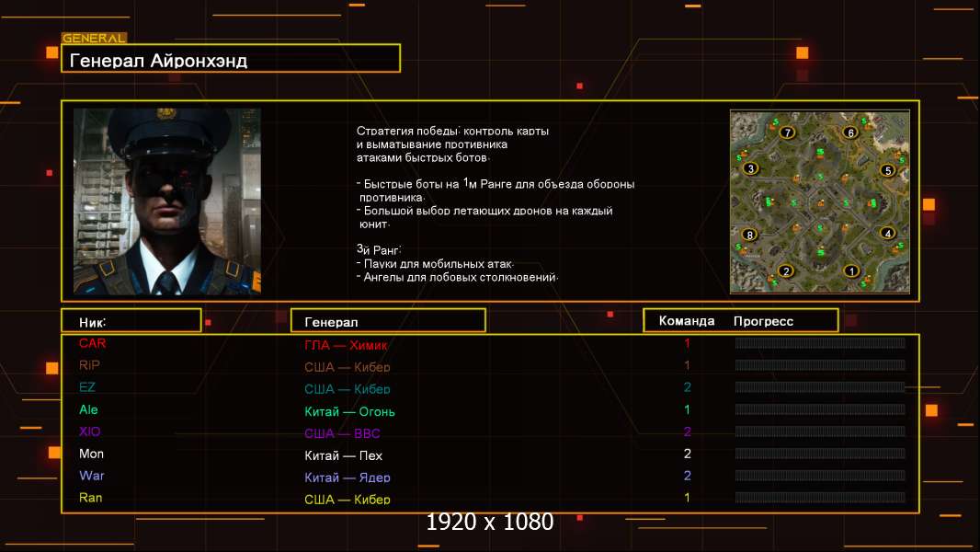Click the 'Стратегия победы: контроль карты' line
Screen dimensions: 980x552
tap(452, 132)
